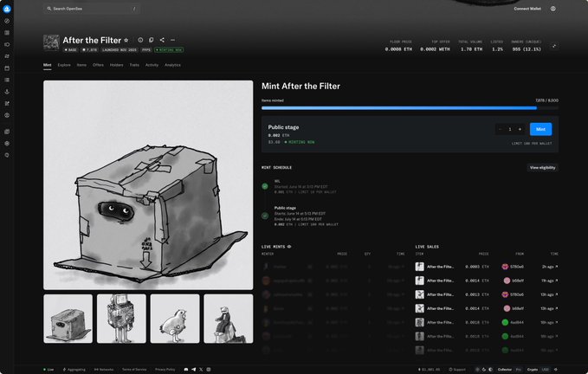
Task: Click View eligibility button
Action: (x=542, y=167)
